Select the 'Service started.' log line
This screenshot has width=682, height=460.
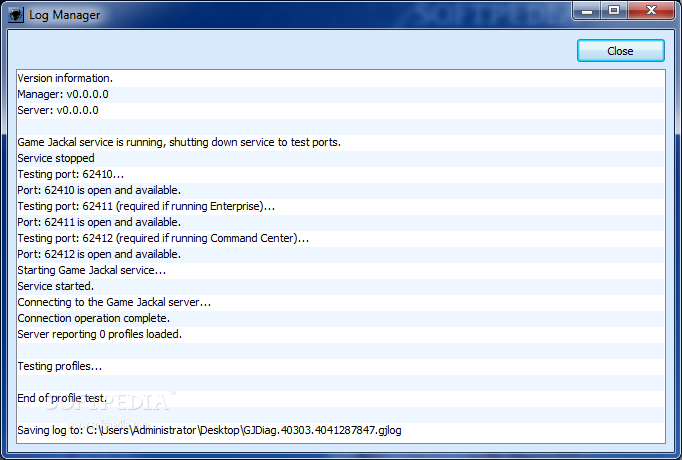tap(341, 287)
